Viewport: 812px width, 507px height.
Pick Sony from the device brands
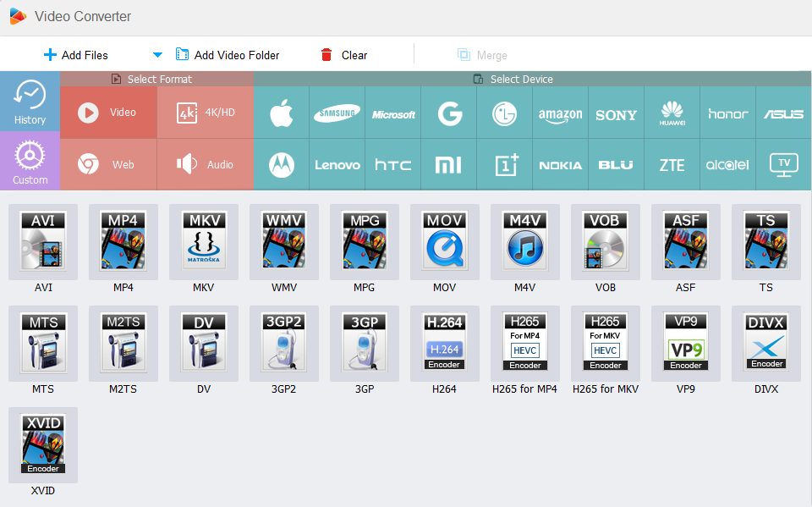click(x=617, y=113)
